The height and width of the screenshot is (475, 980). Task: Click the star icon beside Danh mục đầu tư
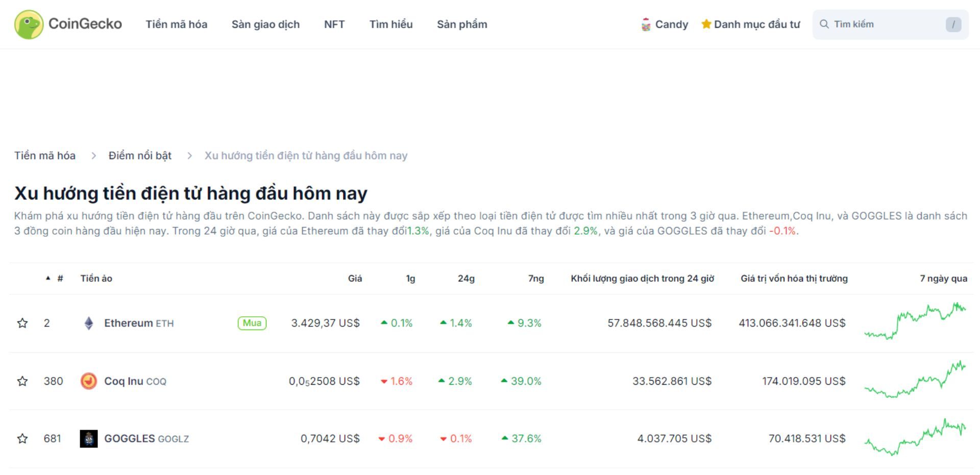[x=707, y=24]
